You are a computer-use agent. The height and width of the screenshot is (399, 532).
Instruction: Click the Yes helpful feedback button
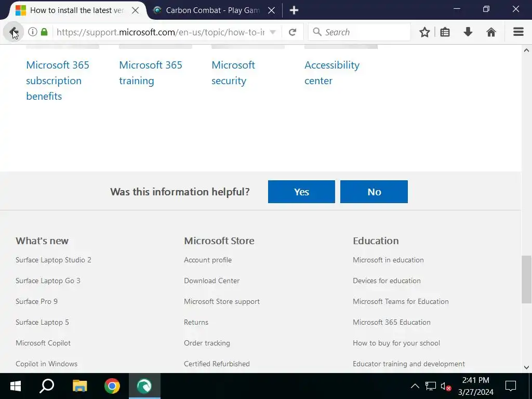(301, 192)
